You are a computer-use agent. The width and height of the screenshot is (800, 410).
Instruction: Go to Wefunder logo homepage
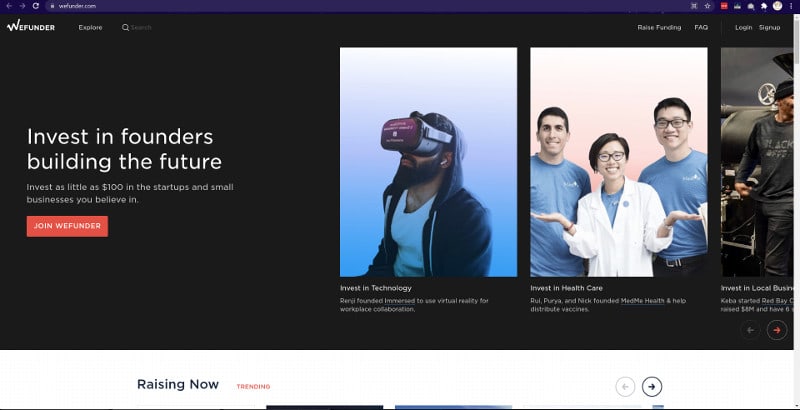point(31,26)
